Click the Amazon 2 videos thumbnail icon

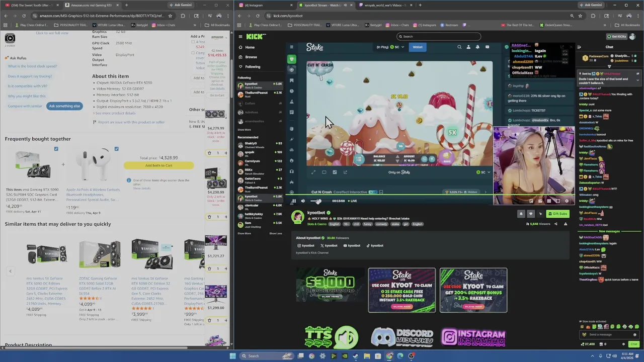tap(10, 39)
